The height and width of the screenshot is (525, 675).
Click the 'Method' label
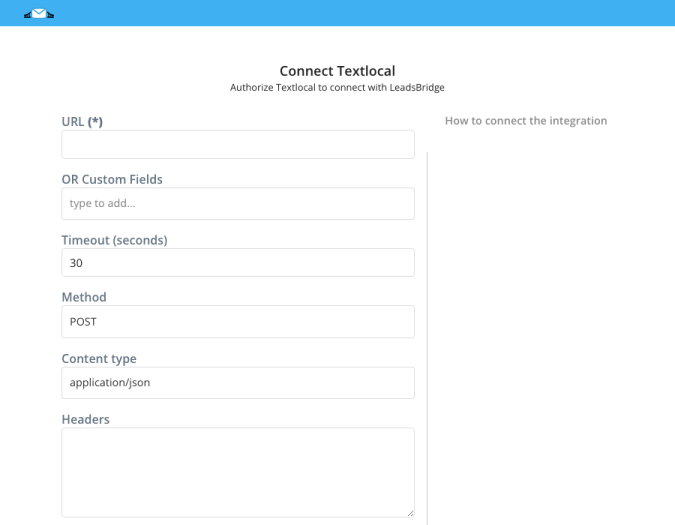point(84,297)
